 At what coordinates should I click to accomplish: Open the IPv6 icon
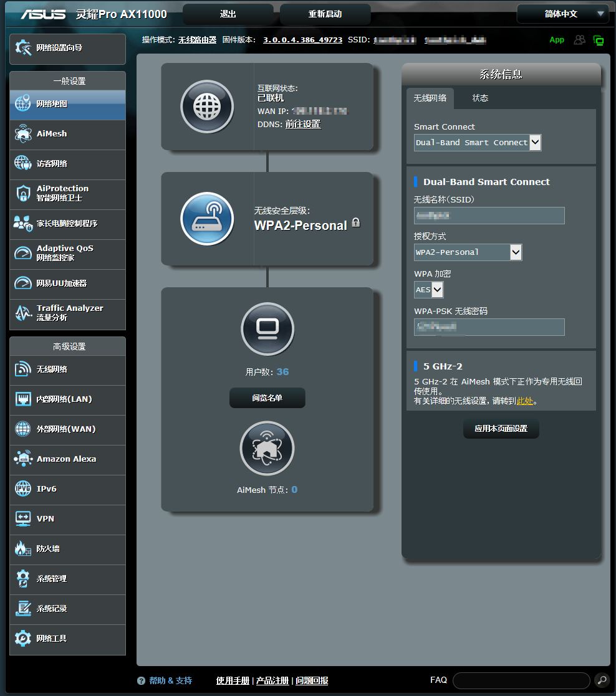pyautogui.click(x=23, y=489)
